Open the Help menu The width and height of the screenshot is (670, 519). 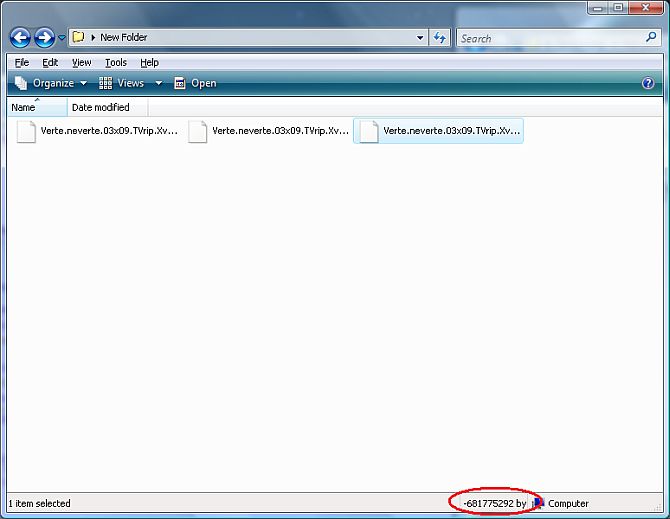pyautogui.click(x=149, y=63)
